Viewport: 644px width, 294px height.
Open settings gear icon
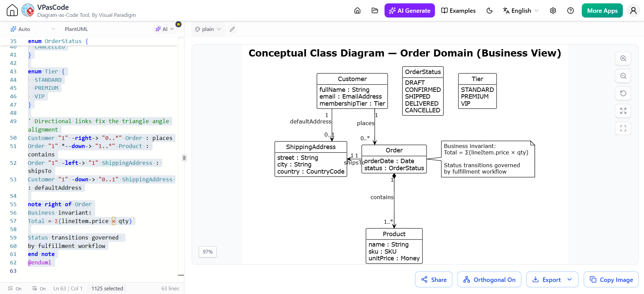pyautogui.click(x=553, y=10)
